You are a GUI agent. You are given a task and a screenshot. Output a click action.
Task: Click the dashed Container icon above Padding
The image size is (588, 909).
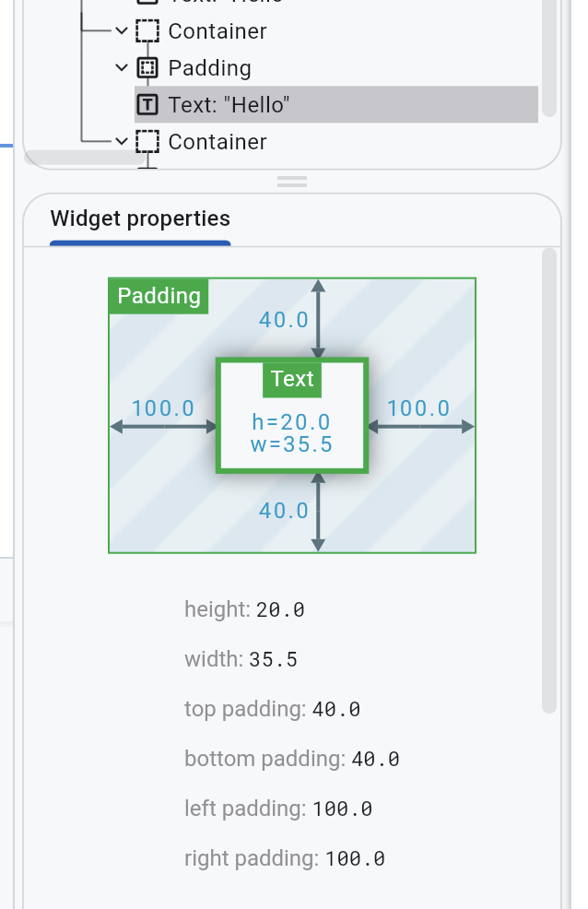(x=147, y=30)
